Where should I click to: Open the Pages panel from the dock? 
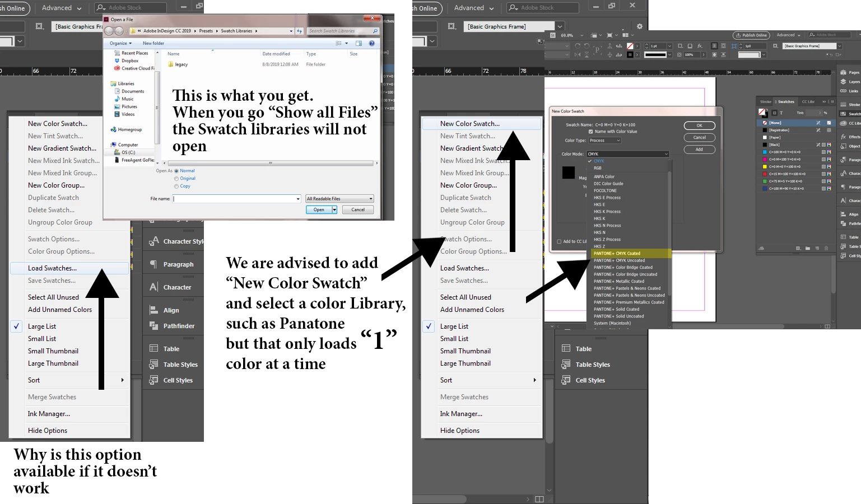[850, 72]
